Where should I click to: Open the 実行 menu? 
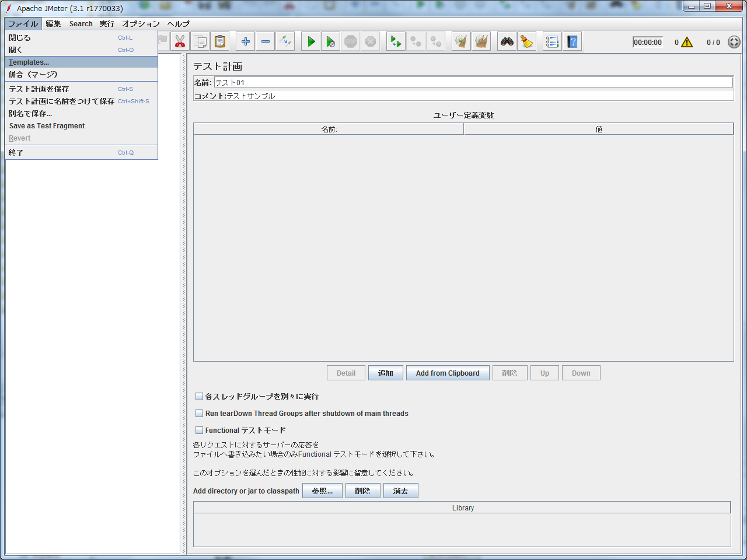(x=107, y=24)
